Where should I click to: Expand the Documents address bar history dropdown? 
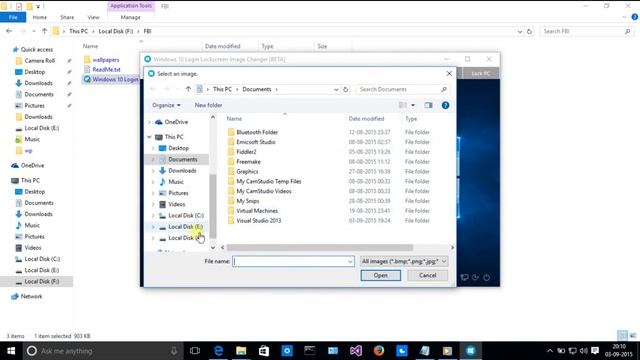click(336, 89)
